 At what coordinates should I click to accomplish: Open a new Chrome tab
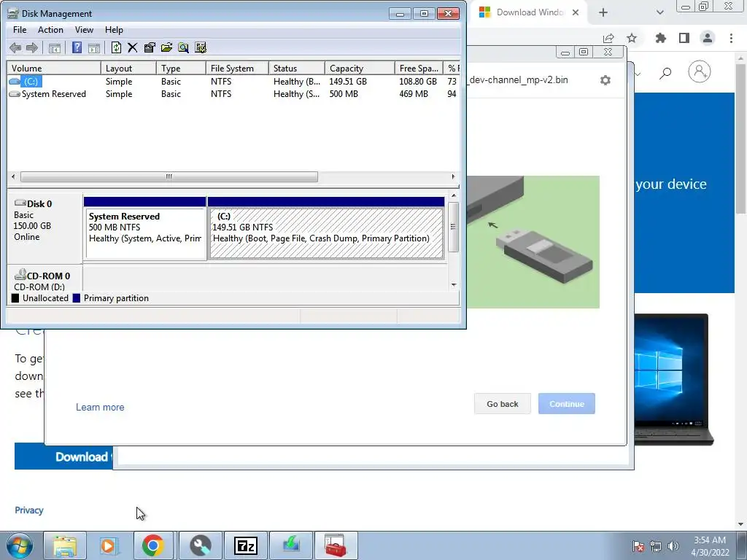tap(603, 12)
